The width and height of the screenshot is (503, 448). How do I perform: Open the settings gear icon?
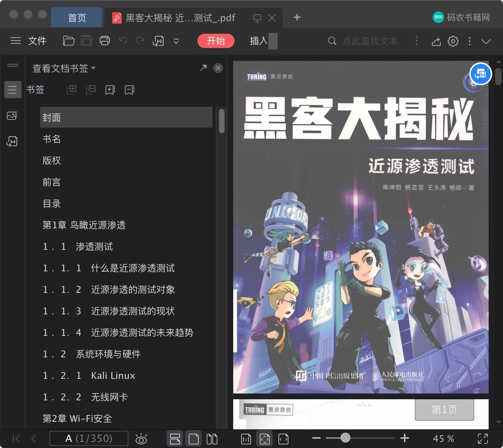(453, 41)
